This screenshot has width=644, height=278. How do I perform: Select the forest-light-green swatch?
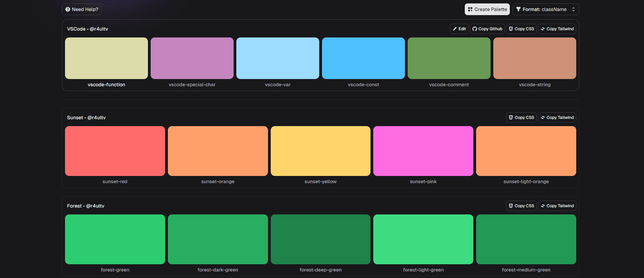423,239
